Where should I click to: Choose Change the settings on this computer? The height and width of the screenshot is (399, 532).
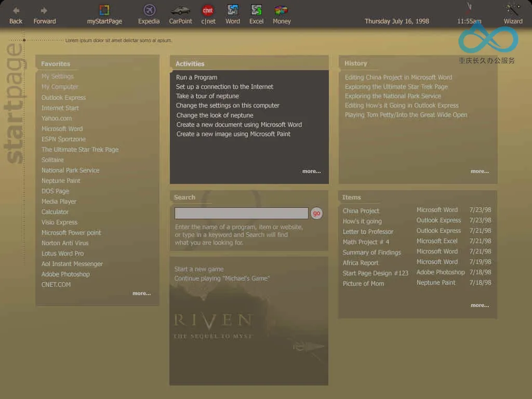point(228,105)
